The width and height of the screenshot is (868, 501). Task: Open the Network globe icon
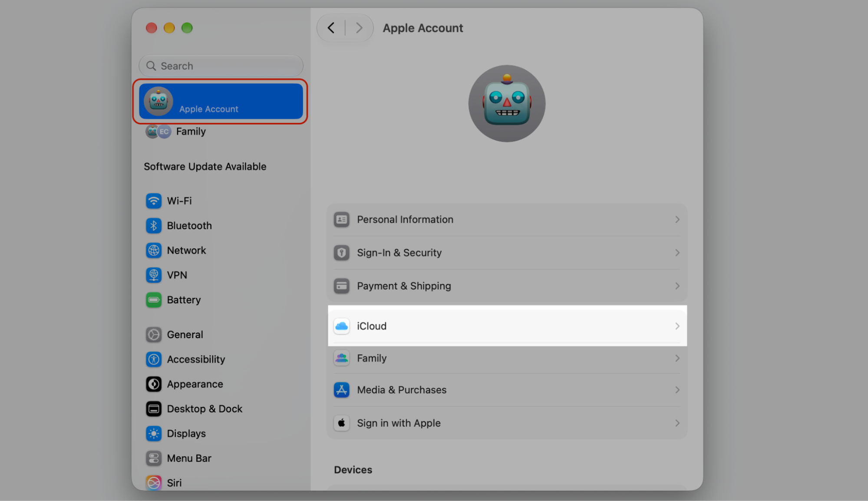click(x=154, y=250)
